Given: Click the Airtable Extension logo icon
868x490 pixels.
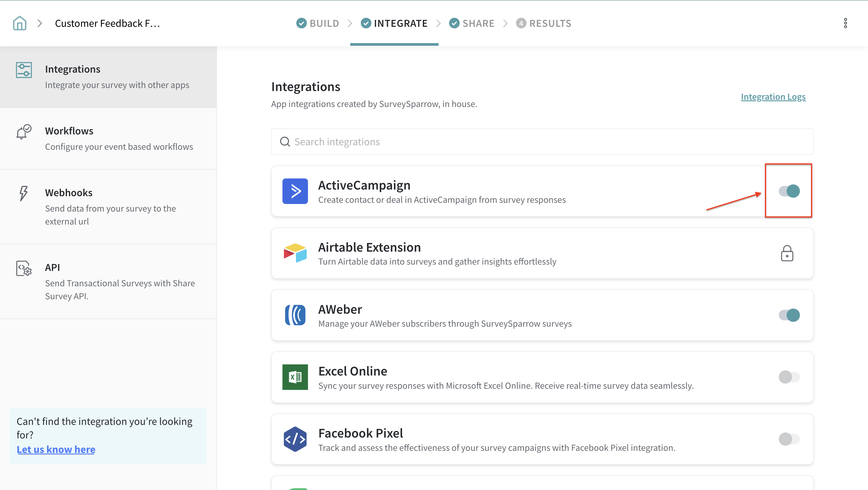Looking at the screenshot, I should point(295,253).
